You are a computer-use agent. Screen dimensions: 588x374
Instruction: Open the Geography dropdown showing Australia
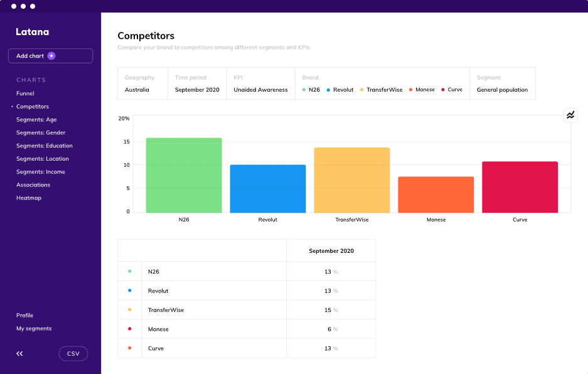(x=142, y=83)
